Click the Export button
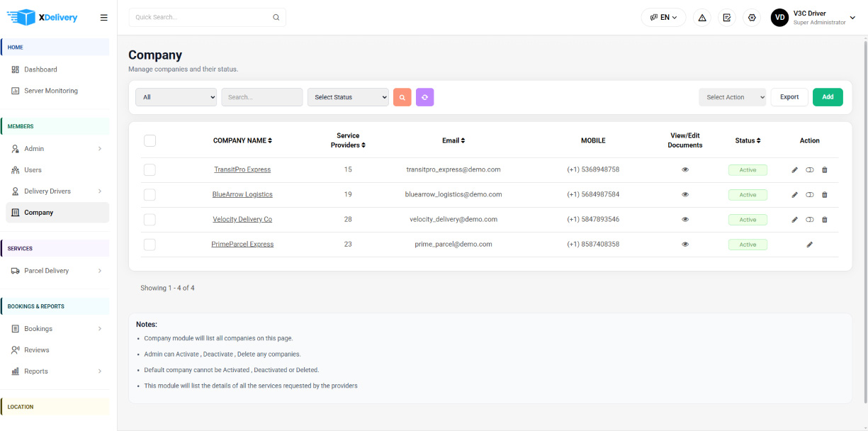This screenshot has height=431, width=868. [789, 97]
